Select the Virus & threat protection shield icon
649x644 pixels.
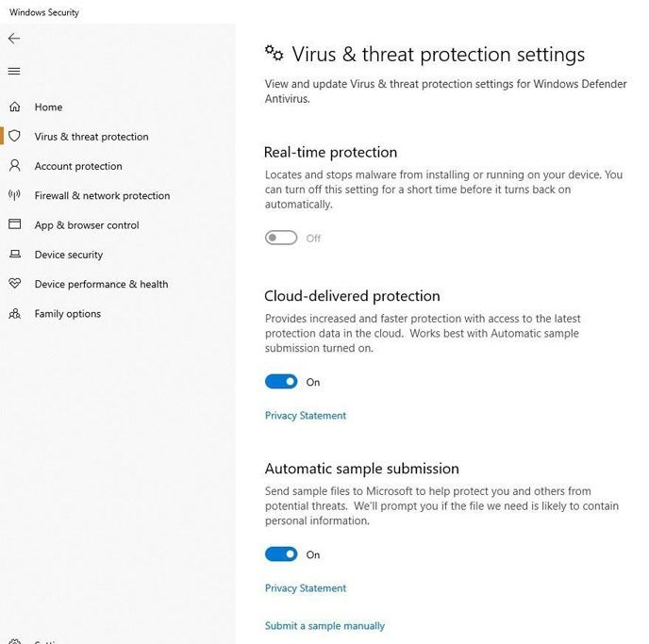[x=14, y=137]
